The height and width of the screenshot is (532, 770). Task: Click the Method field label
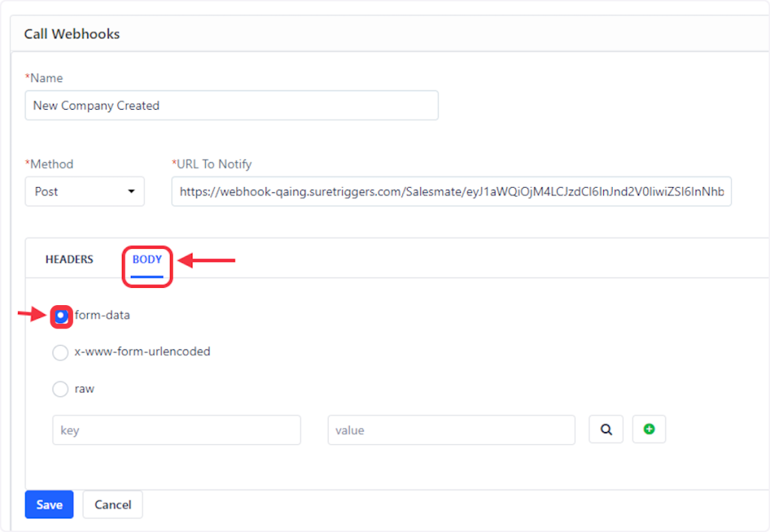51,164
